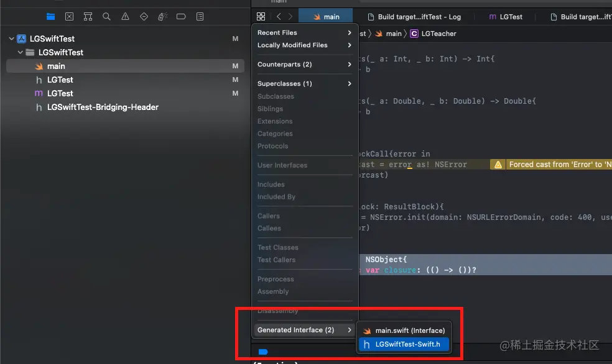The width and height of the screenshot is (612, 364).
Task: Select the LGSwiftTest folder row
Action: [x=125, y=52]
